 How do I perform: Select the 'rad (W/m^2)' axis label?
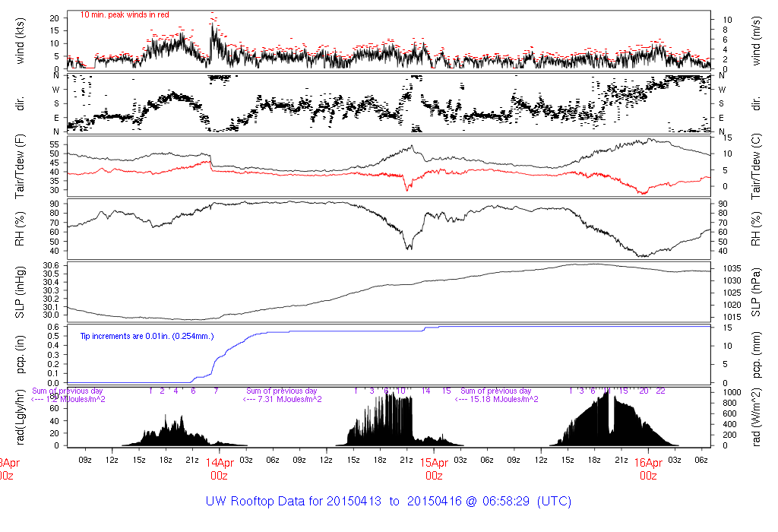[x=756, y=417]
